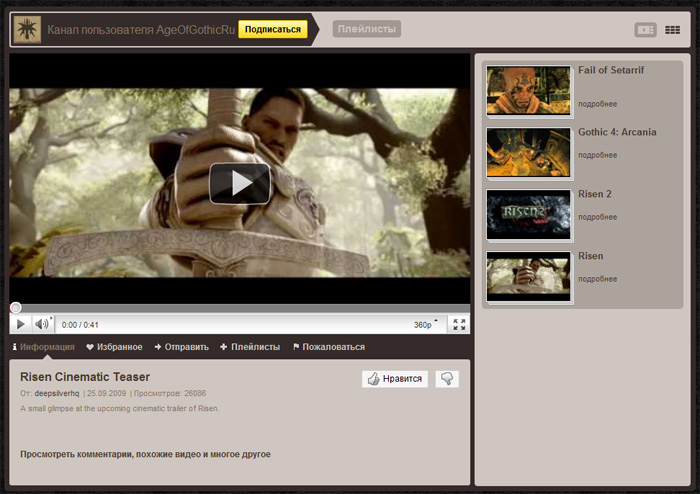Click the thumbs-down dislike icon

click(x=447, y=379)
